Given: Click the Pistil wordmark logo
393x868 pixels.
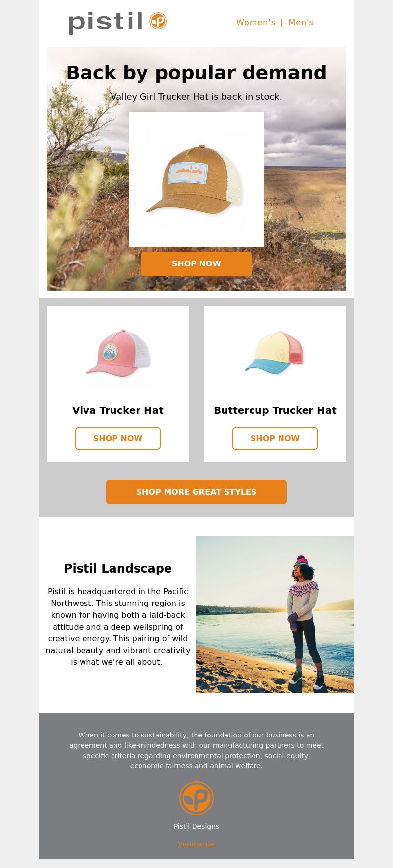Looking at the screenshot, I should click(106, 23).
